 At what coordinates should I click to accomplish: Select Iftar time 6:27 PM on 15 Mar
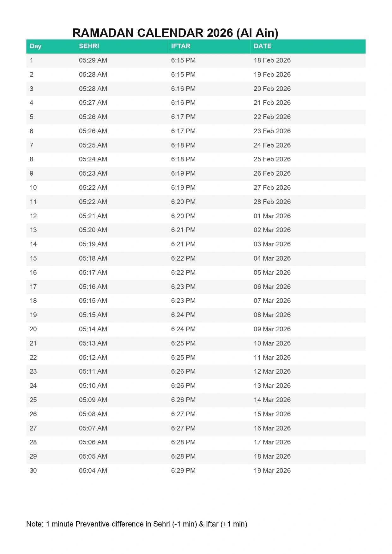(x=183, y=414)
